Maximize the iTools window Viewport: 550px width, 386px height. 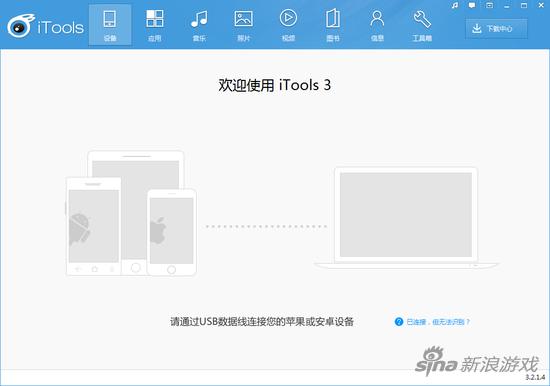coord(524,6)
